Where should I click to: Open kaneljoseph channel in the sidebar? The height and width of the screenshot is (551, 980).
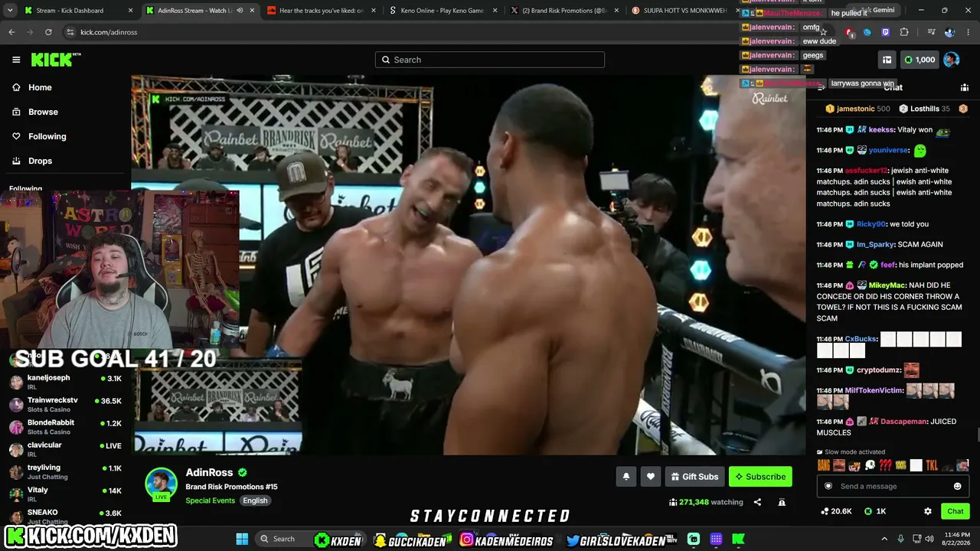coord(66,382)
